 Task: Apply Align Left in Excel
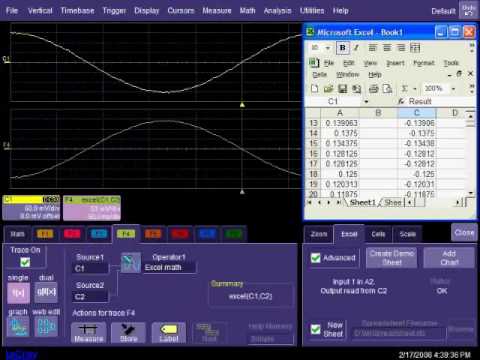(x=372, y=48)
